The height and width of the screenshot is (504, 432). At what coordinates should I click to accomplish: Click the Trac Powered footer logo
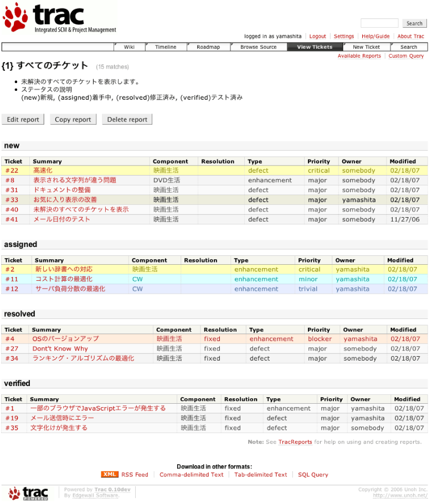pos(28,493)
